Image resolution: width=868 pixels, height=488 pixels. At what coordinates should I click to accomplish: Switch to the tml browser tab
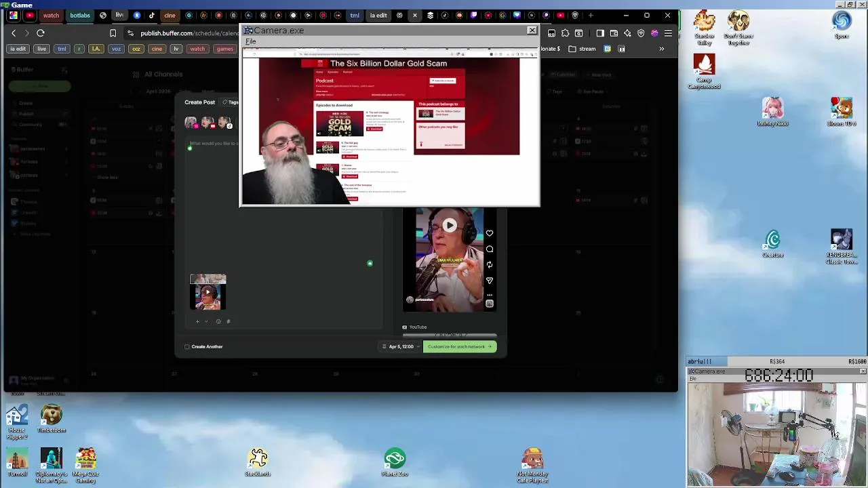pos(354,15)
